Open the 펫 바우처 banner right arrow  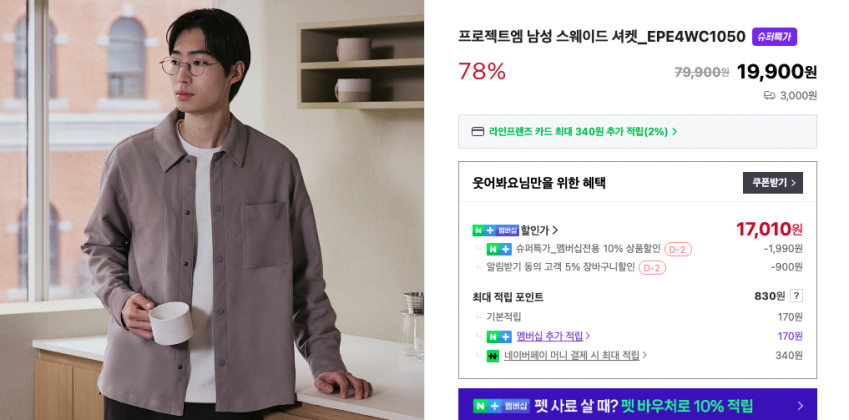pos(800,406)
